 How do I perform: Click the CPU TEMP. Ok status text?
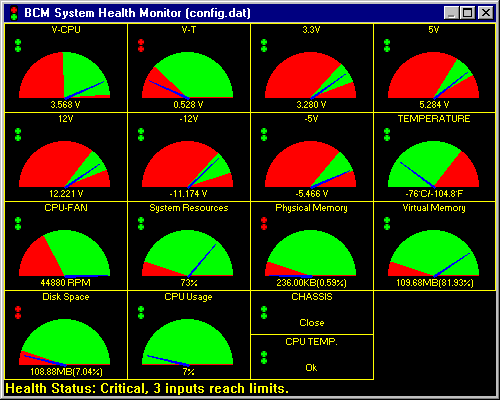[311, 368]
